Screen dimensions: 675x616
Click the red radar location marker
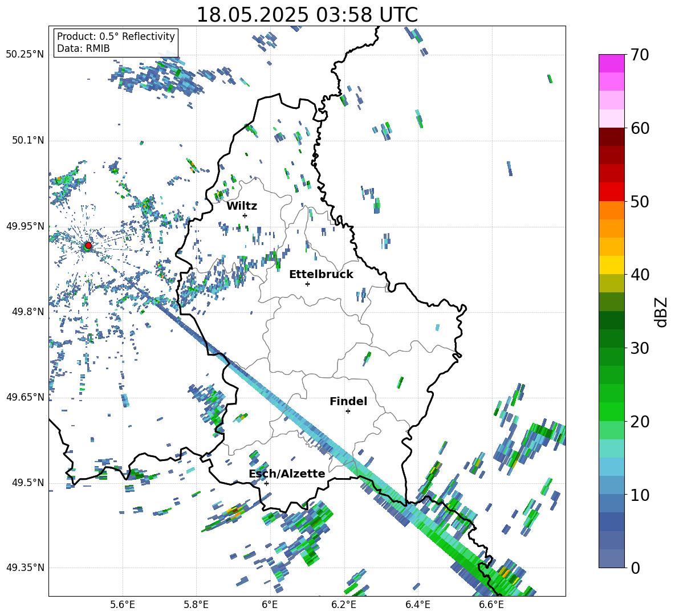(88, 245)
